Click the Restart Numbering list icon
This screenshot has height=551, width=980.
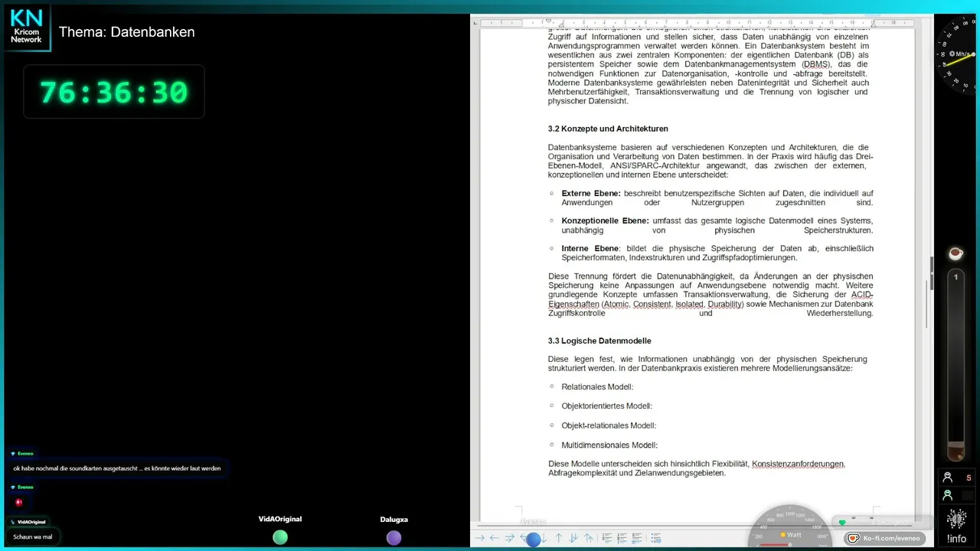click(x=622, y=538)
